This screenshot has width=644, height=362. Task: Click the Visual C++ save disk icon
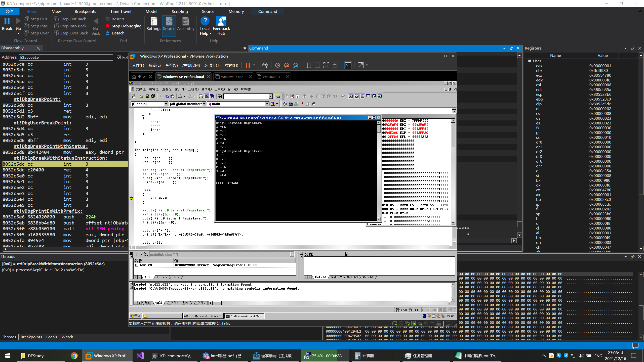147,96
